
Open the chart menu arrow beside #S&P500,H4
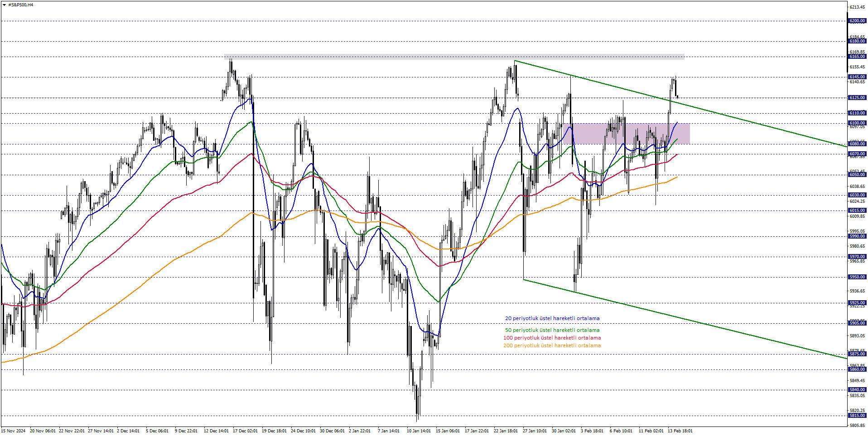4,5
